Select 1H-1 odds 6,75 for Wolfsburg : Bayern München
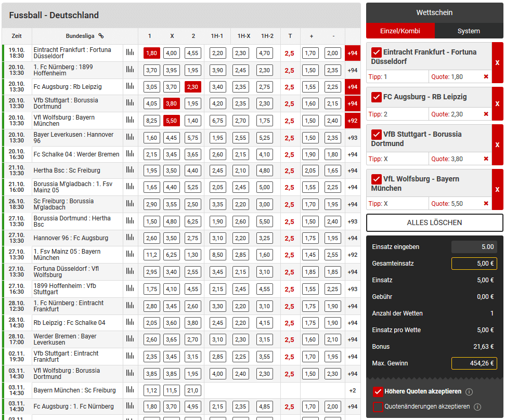Image resolution: width=505 pixels, height=420 pixels. click(x=218, y=121)
